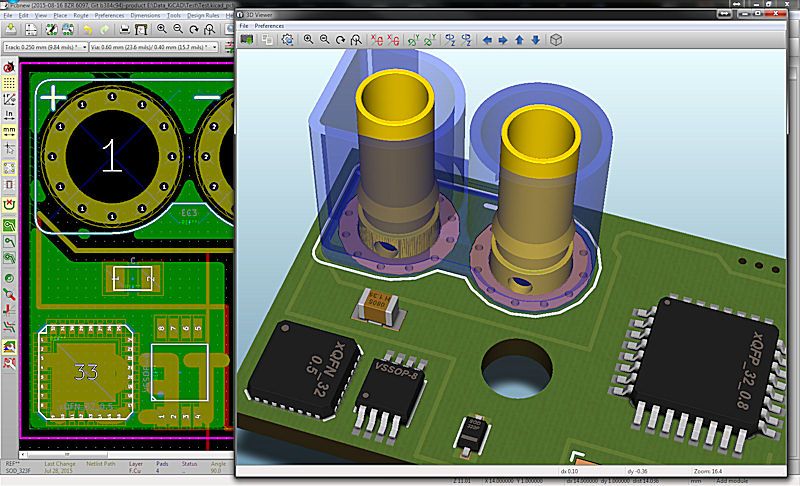Viewport: 800px width, 486px height.
Task: Toggle footprint ratsnest display
Action: tap(9, 184)
